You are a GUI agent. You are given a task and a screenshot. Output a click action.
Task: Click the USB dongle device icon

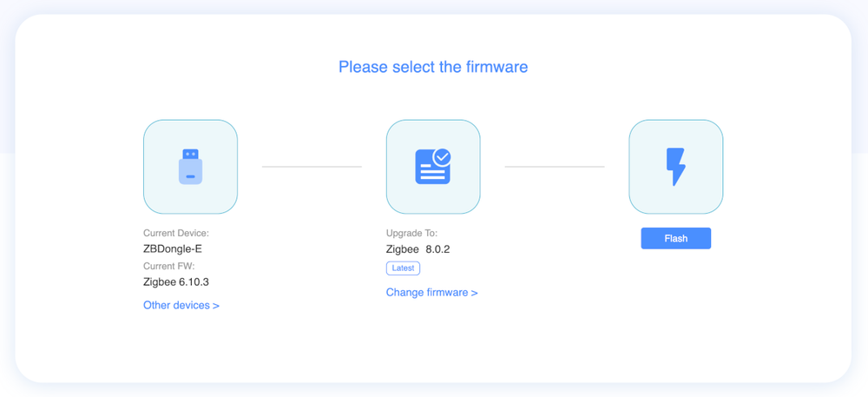pos(190,167)
